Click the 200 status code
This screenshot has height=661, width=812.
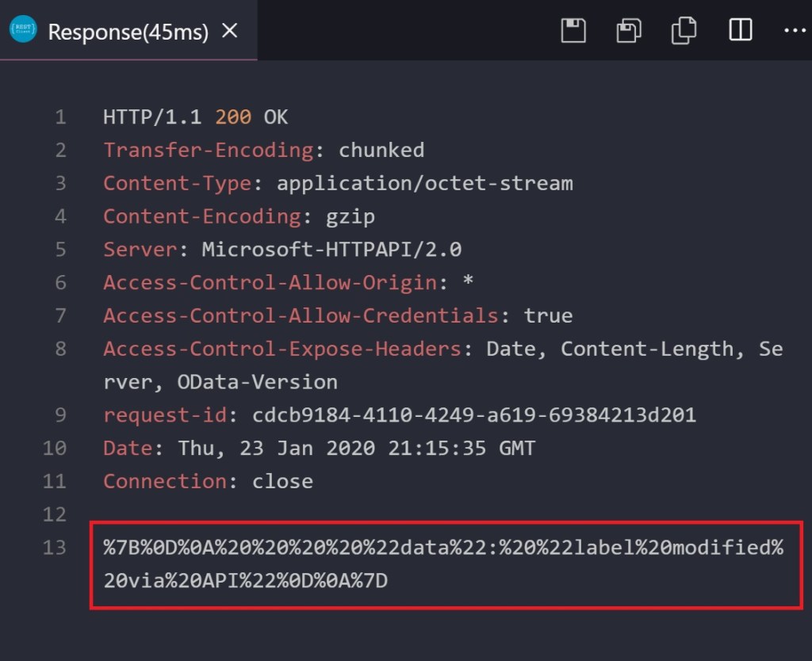tap(233, 118)
